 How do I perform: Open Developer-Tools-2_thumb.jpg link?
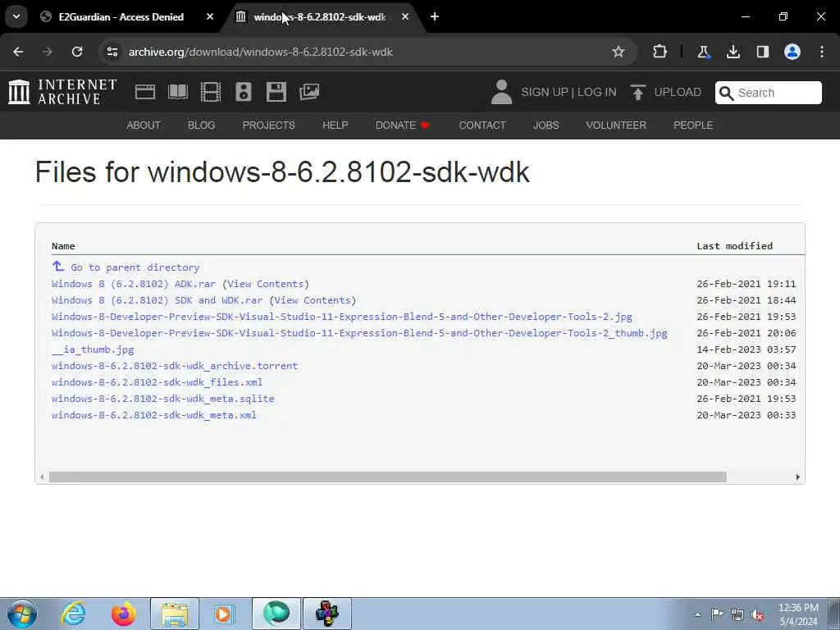359,333
